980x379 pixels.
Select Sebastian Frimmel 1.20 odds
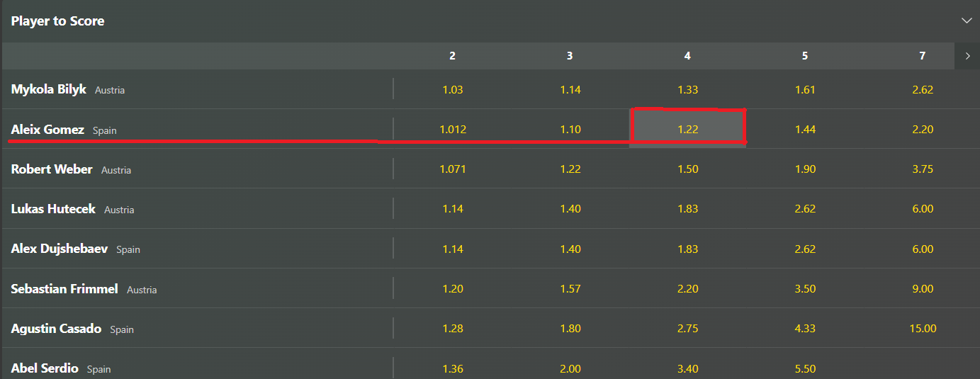click(x=452, y=289)
